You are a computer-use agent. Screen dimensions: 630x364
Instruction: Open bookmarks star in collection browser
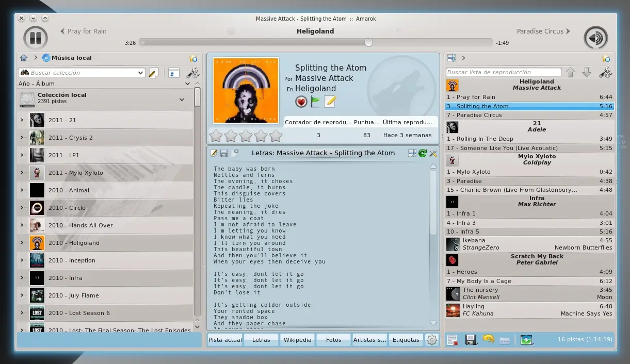(x=193, y=58)
